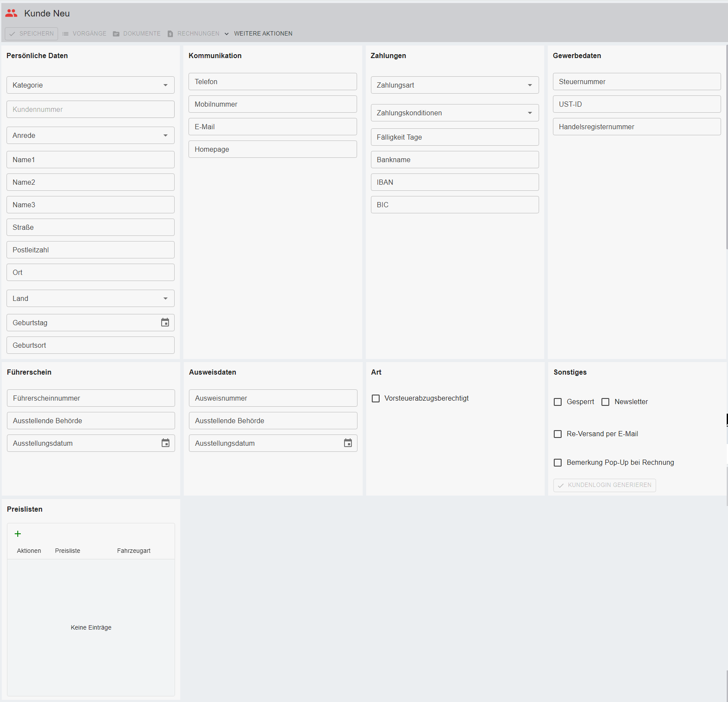
Task: Open calendar for Führerschein Ausstellungsdatum
Action: coord(166,443)
